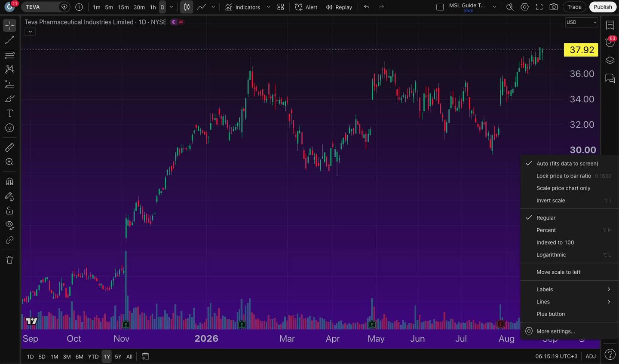Toggle stay in drawing mode

9,196
